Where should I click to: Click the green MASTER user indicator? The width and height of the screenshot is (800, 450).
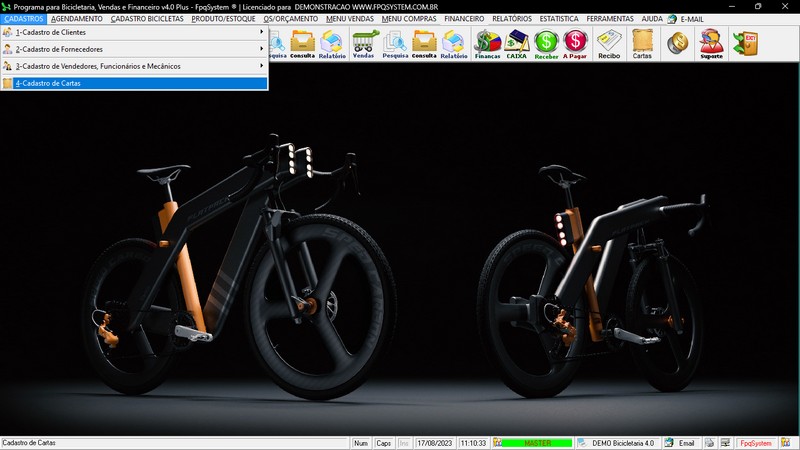tap(537, 443)
